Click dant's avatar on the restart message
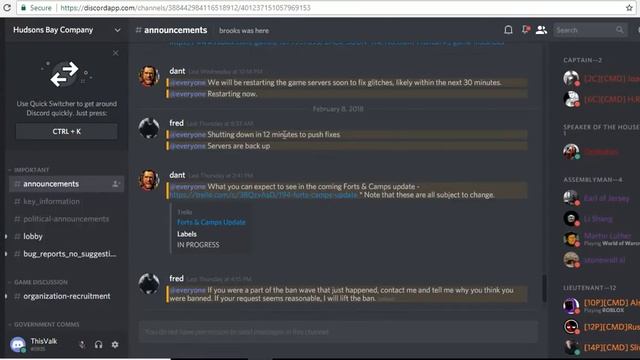 [x=149, y=76]
